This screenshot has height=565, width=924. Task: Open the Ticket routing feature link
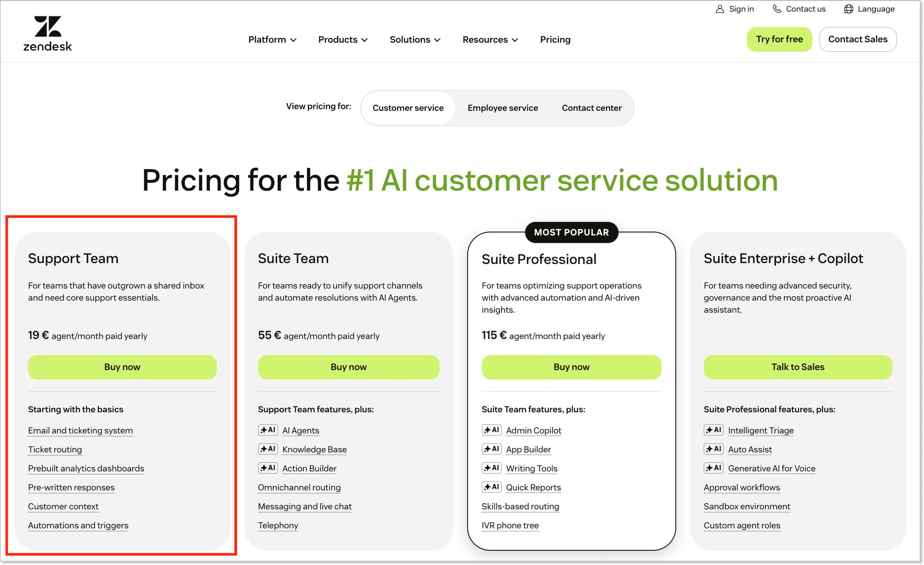(55, 449)
